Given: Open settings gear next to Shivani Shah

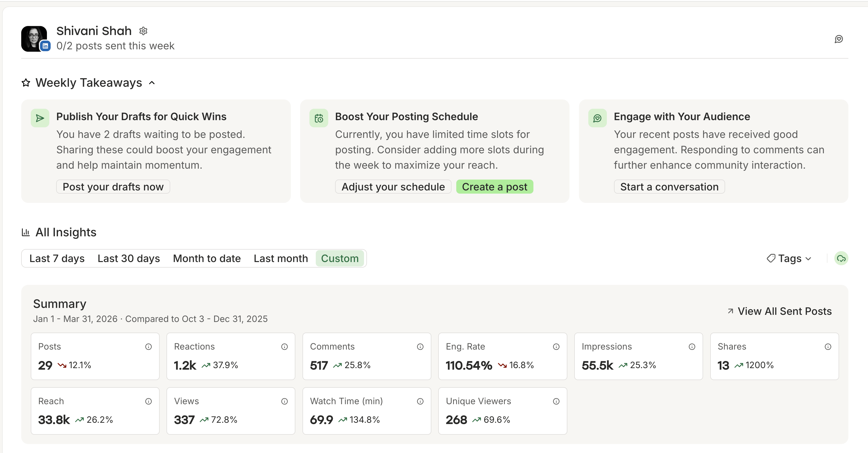Looking at the screenshot, I should [143, 31].
